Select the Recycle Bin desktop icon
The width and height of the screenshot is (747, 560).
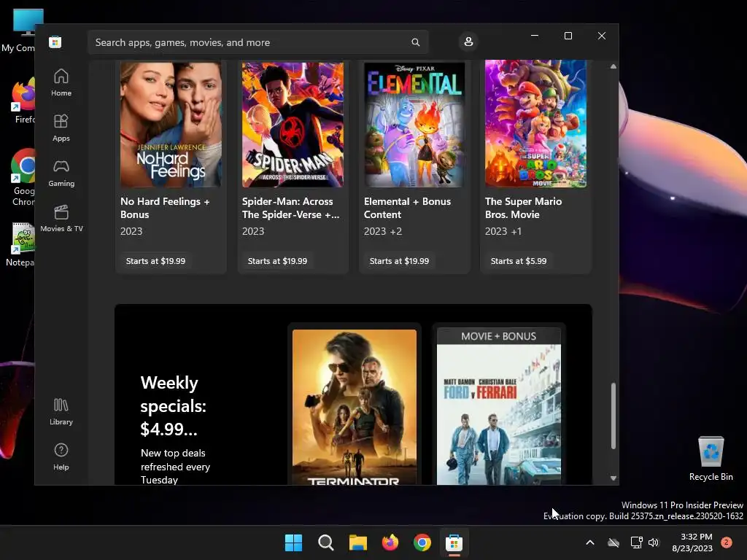point(711,458)
